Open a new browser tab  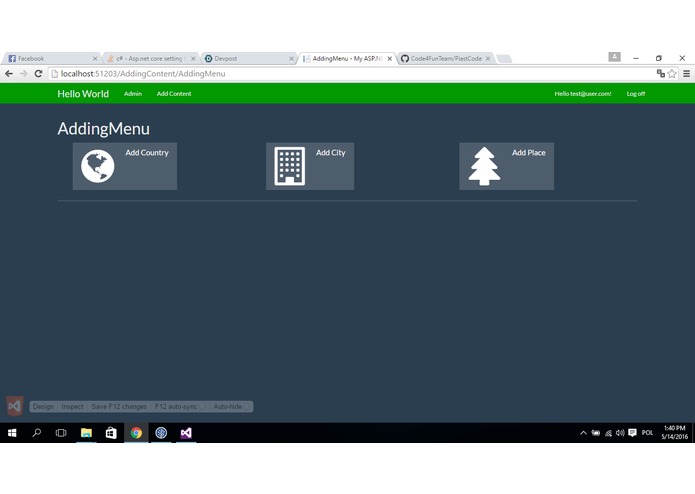[x=504, y=58]
